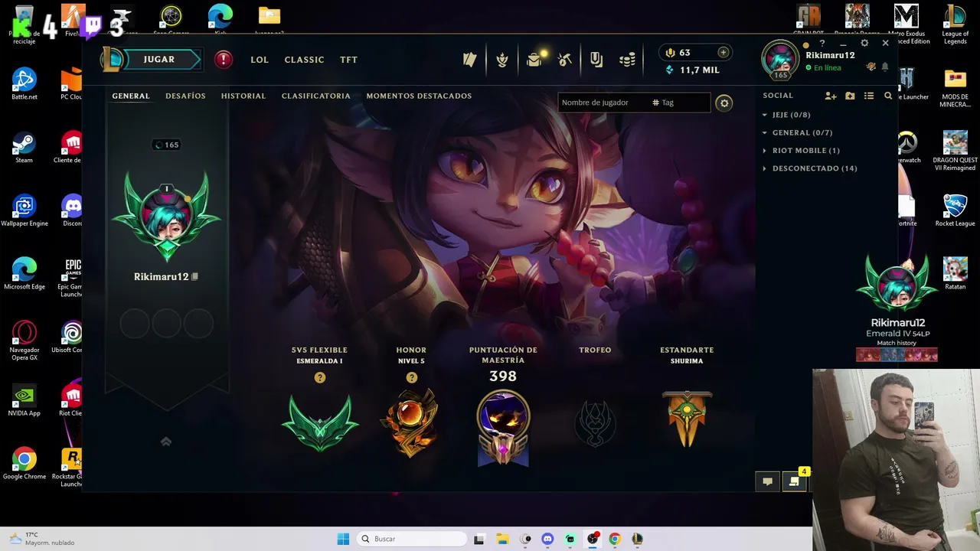Image resolution: width=980 pixels, height=551 pixels.
Task: Click the Shurima banner emblem
Action: point(687,419)
